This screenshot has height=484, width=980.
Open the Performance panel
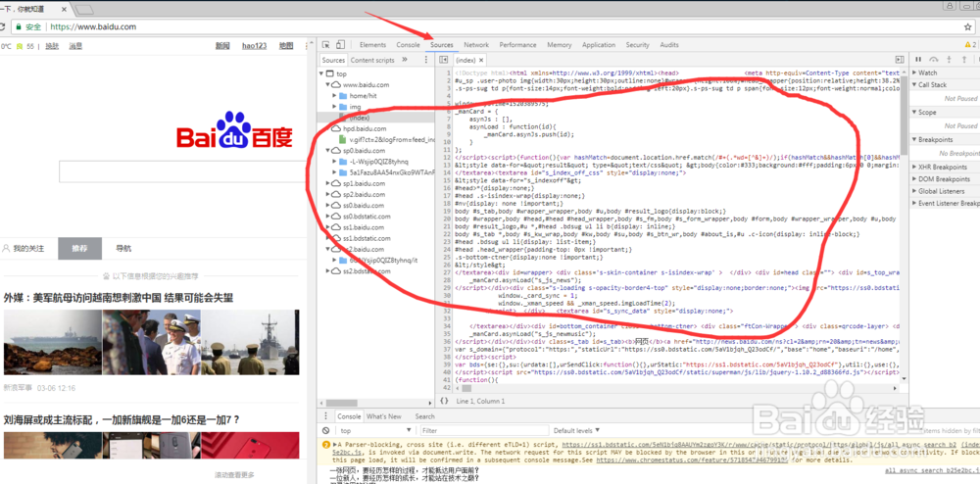(517, 45)
